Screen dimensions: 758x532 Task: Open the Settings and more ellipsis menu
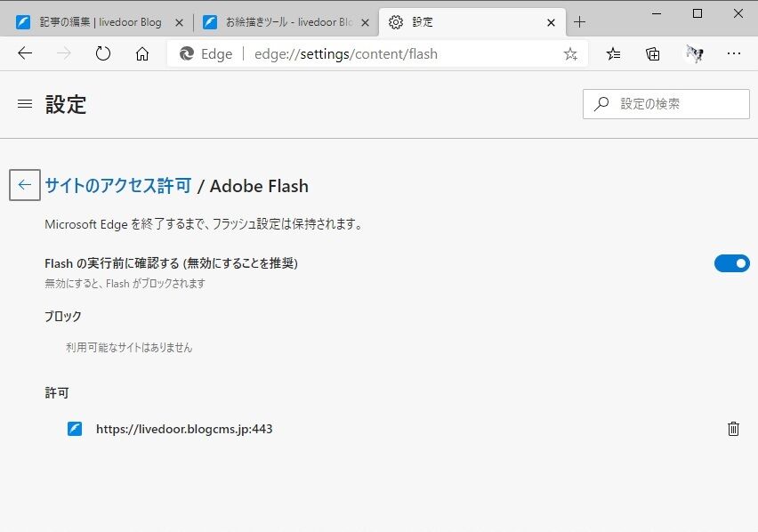point(734,53)
